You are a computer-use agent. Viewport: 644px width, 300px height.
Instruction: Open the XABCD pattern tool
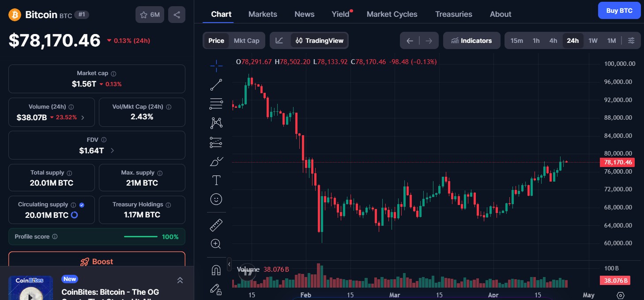[x=216, y=123]
